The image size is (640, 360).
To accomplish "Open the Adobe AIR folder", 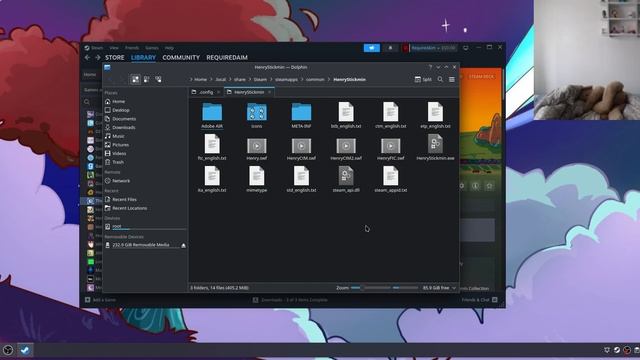I will 212,116.
